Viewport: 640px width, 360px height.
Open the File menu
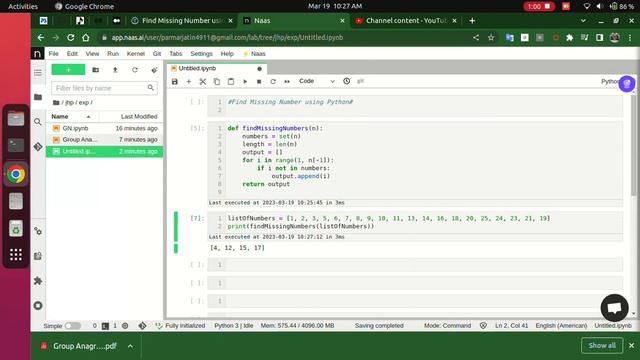(x=53, y=54)
